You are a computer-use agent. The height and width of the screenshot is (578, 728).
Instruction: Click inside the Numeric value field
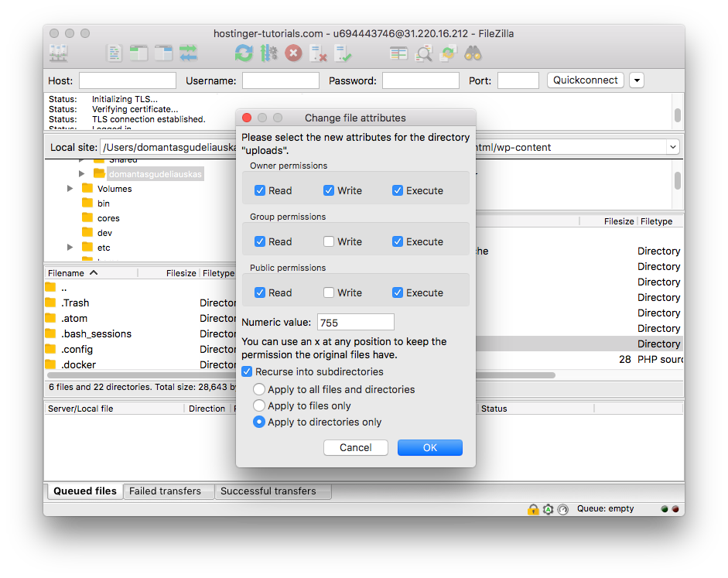pyautogui.click(x=355, y=322)
